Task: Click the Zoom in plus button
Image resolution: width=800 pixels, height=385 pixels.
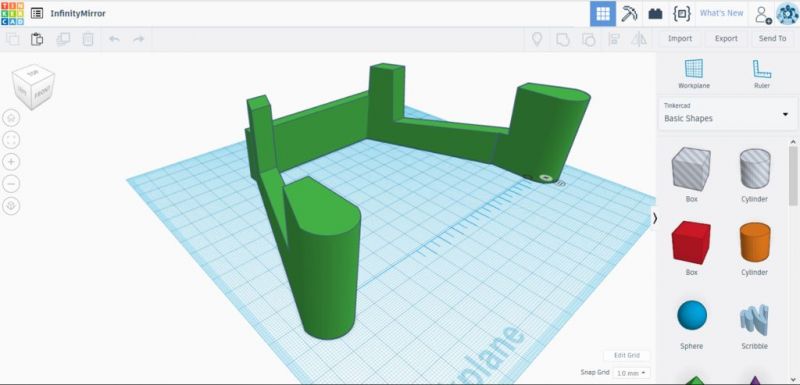Action: pyautogui.click(x=11, y=162)
